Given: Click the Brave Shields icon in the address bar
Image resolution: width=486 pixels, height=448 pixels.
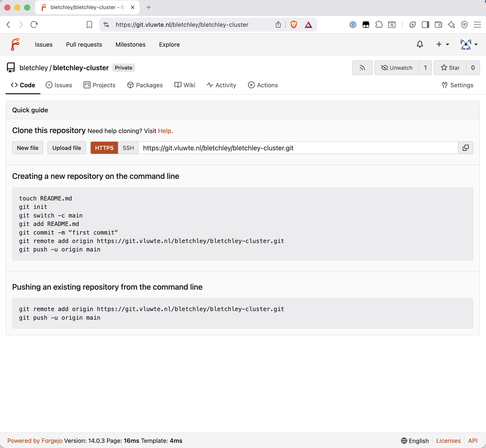Looking at the screenshot, I should [x=293, y=24].
